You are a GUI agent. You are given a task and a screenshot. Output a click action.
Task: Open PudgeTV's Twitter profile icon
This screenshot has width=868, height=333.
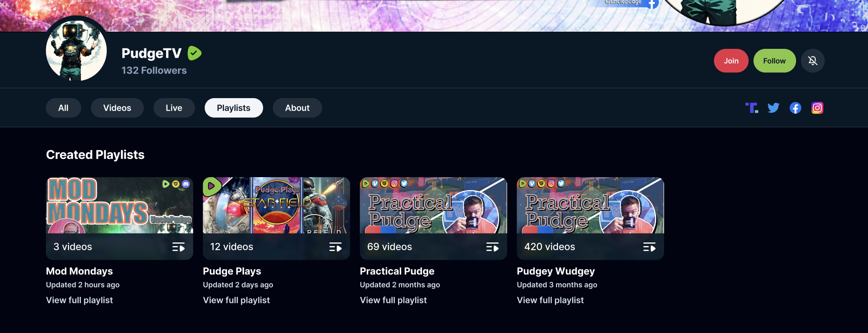click(773, 108)
